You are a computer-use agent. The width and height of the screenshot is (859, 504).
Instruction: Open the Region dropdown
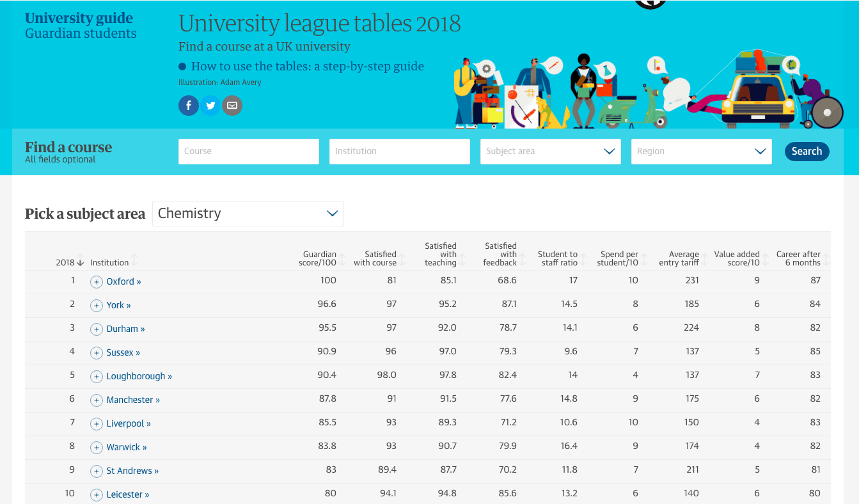[702, 152]
